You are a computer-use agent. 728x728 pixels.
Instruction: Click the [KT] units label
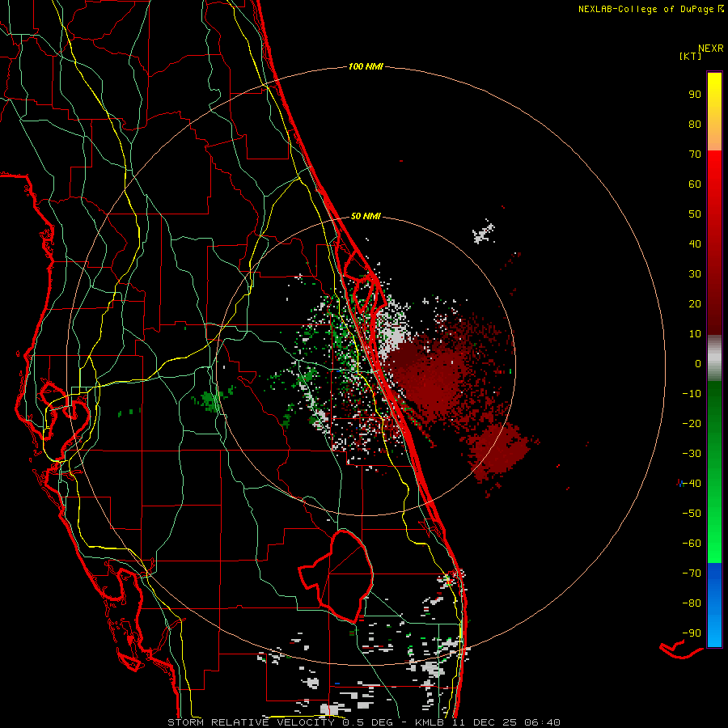pos(691,56)
